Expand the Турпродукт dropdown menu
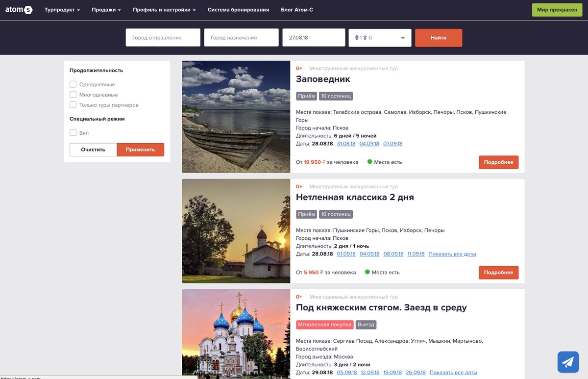 (x=62, y=10)
